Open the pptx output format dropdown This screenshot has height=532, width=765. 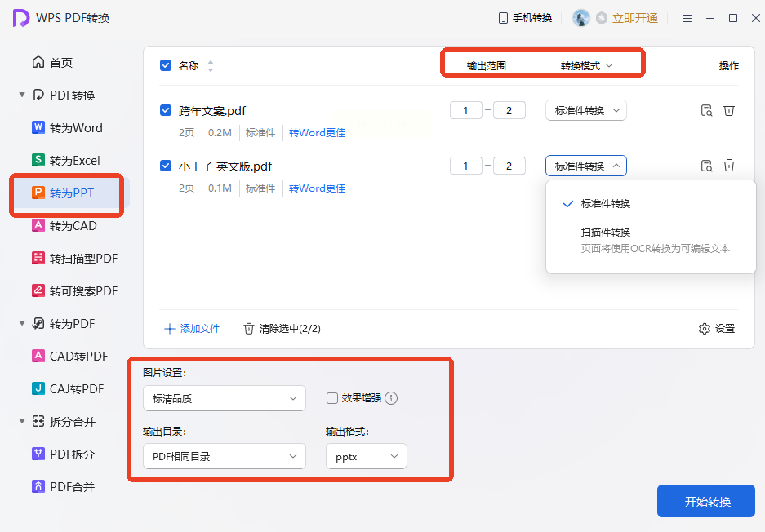367,456
